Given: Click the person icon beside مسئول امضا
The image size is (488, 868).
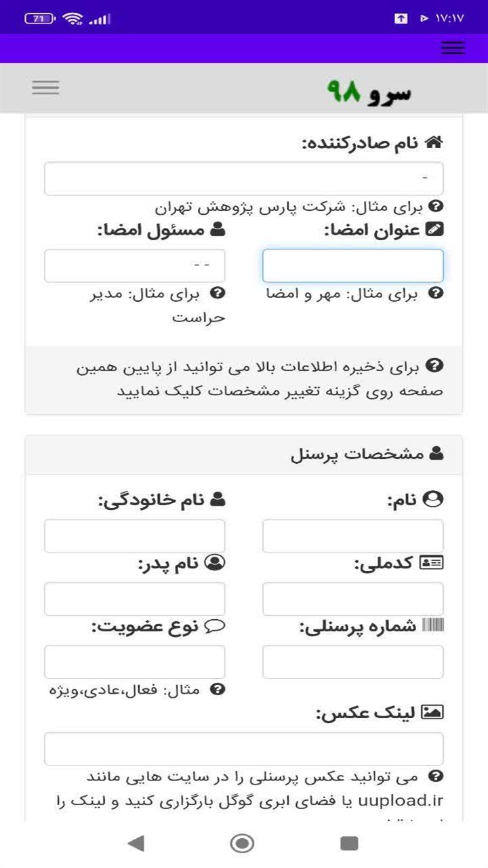Looking at the screenshot, I should (x=217, y=231).
